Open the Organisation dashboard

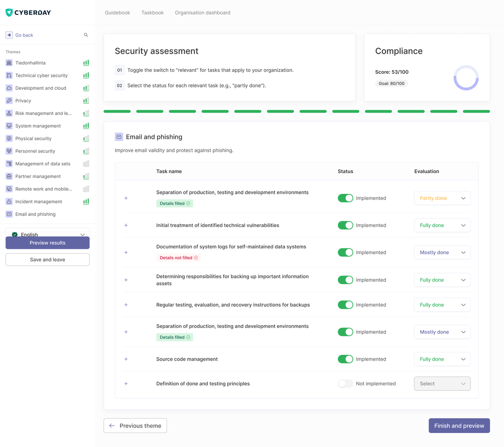click(203, 13)
